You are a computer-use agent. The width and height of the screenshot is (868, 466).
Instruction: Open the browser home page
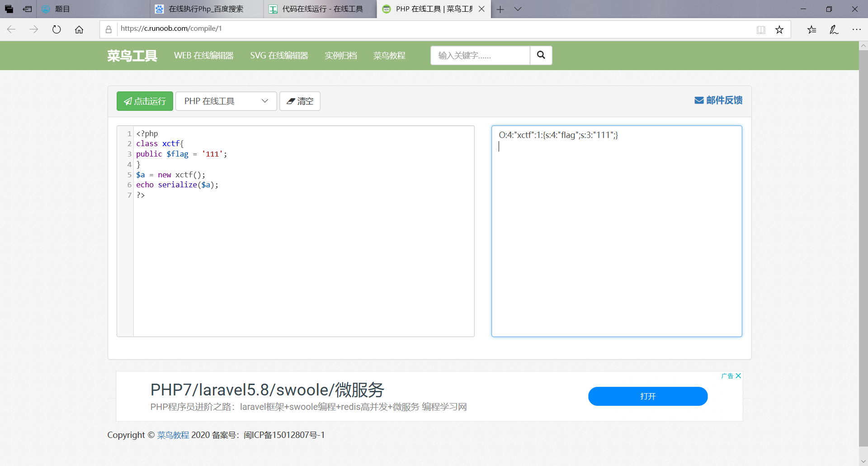click(x=79, y=29)
